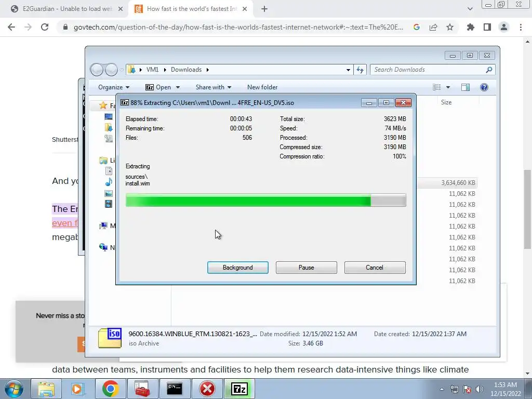Click VM1 in the Explorer breadcrumb

(x=152, y=70)
